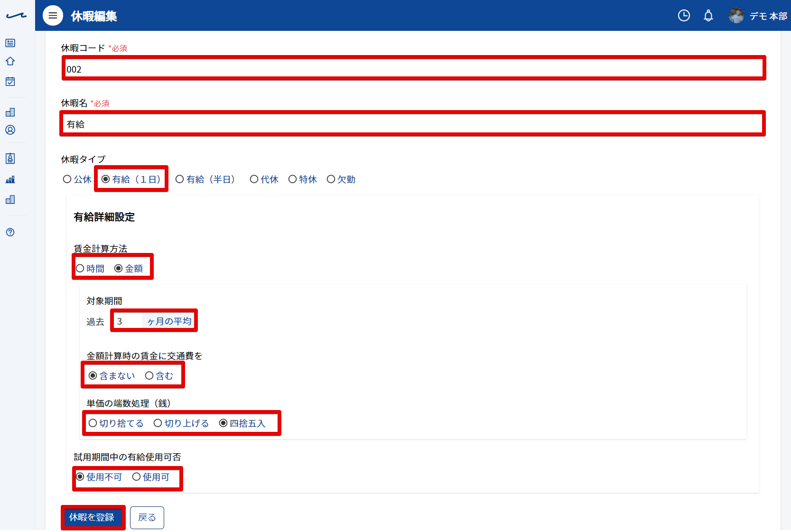This screenshot has width=791, height=532.
Task: Open notifications bell icon
Action: [x=708, y=16]
